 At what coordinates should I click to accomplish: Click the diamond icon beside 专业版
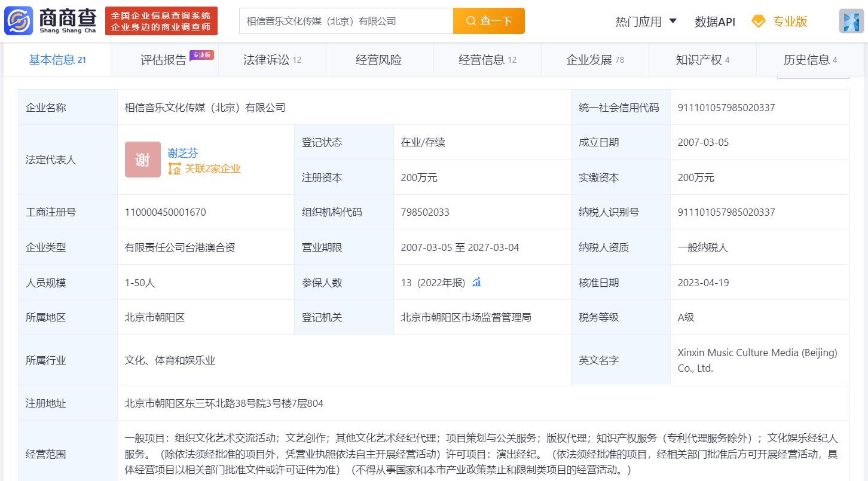(x=758, y=22)
